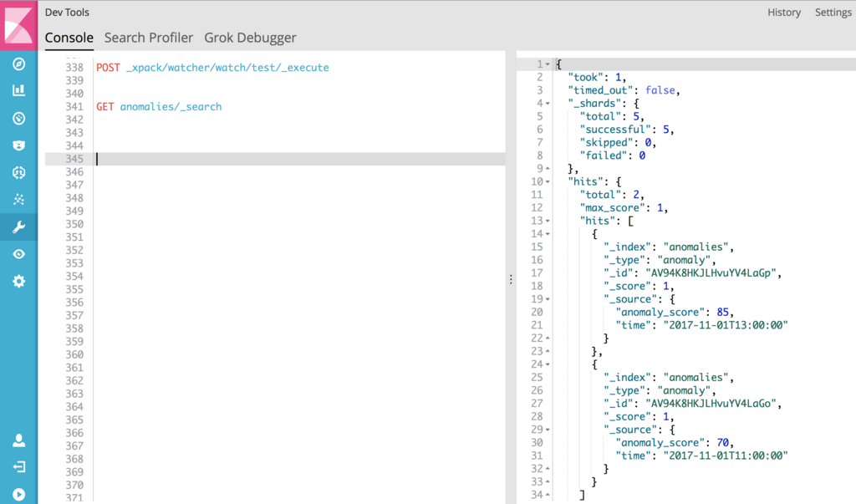
Task: Click the expand sidebar play icon
Action: (x=18, y=494)
